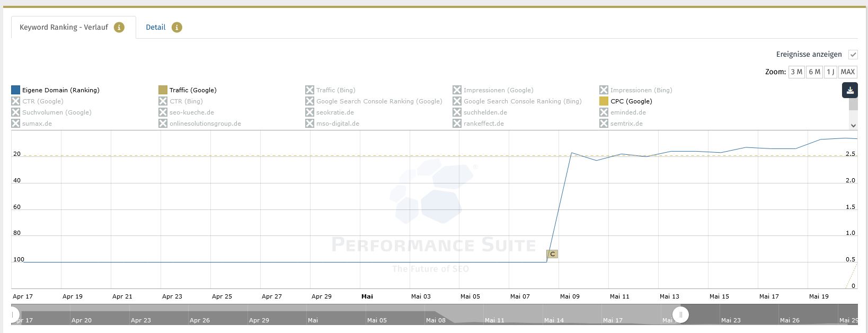The image size is (868, 333).
Task: Show competitor seo-kueche.de in chart
Action: (187, 112)
